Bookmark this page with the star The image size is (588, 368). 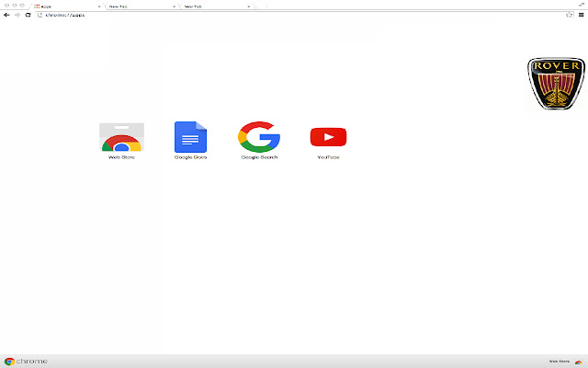point(569,15)
